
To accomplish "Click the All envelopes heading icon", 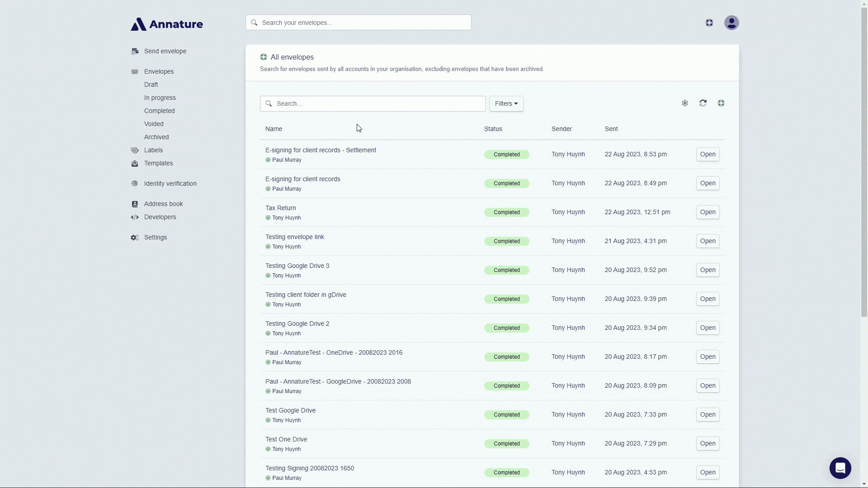I will pyautogui.click(x=264, y=57).
